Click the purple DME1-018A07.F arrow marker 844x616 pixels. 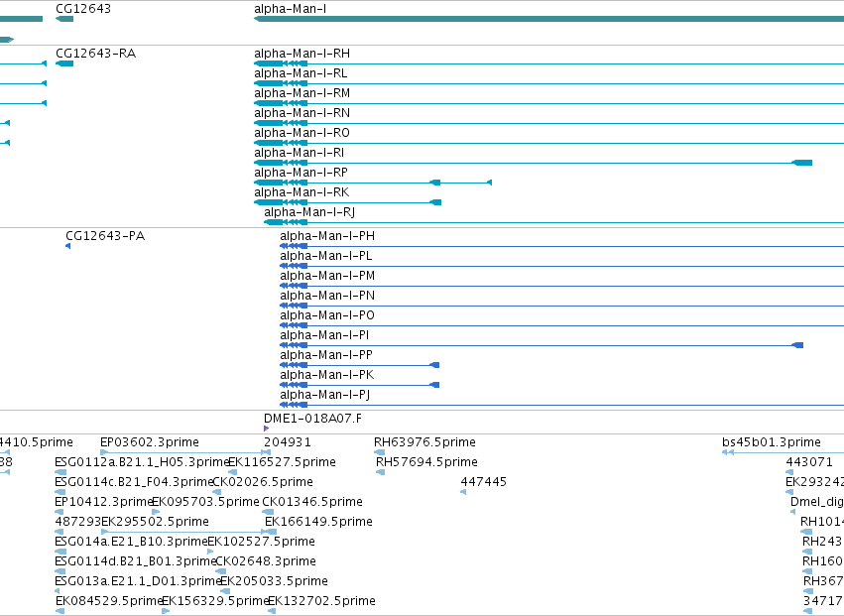point(267,429)
